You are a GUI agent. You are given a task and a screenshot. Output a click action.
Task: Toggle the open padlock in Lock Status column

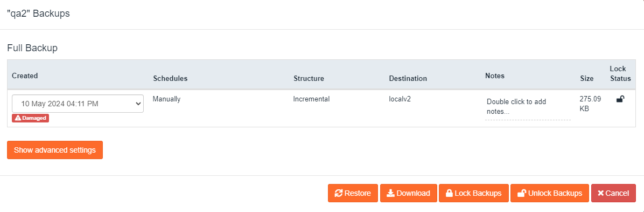[x=620, y=99]
